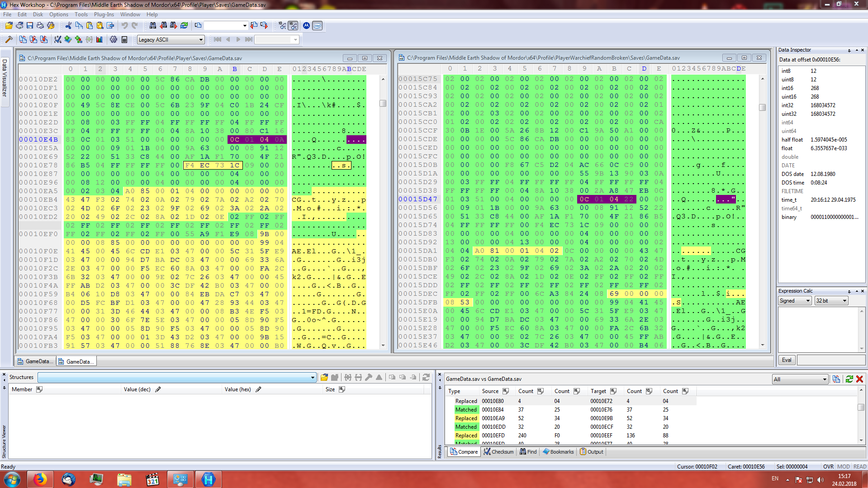Toggle Intel byte order icon
Image resolution: width=868 pixels, height=488 pixels.
(x=318, y=26)
